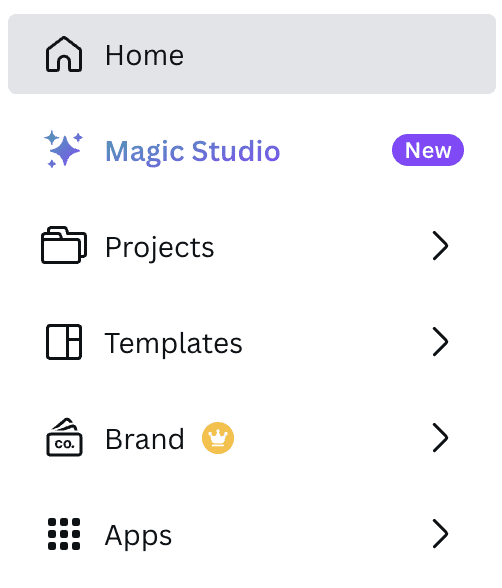Click the gold crown Pro badge
Image resolution: width=502 pixels, height=588 pixels.
218,438
